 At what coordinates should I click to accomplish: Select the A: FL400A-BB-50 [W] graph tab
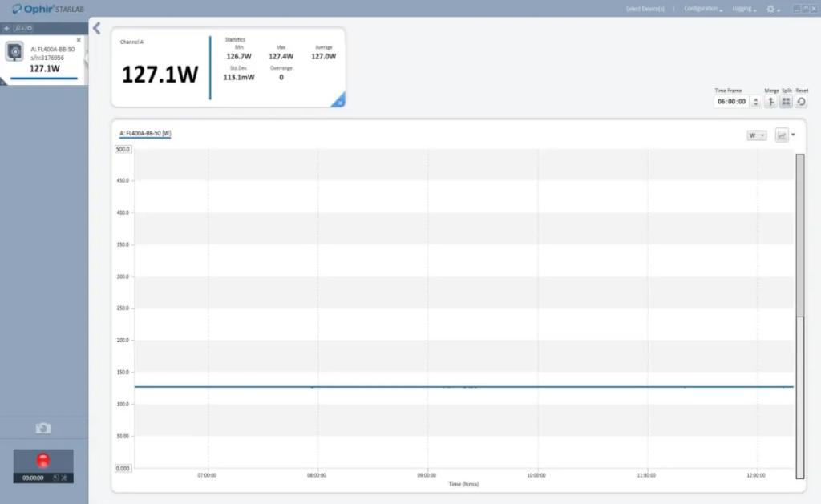point(145,134)
